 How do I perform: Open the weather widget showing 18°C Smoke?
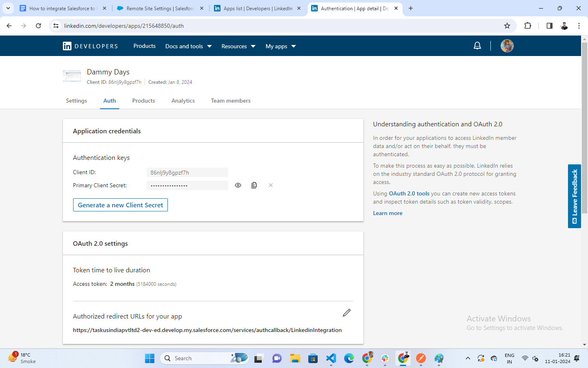pos(22,358)
